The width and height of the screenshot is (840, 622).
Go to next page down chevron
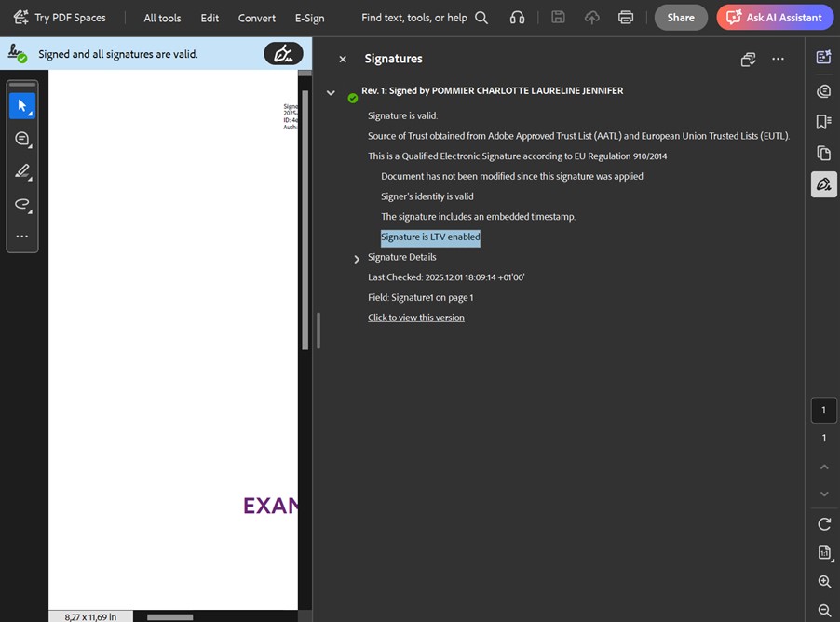[x=824, y=494]
